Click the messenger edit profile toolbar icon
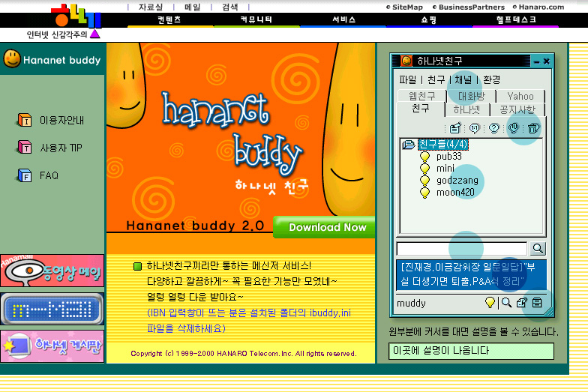 click(x=454, y=129)
